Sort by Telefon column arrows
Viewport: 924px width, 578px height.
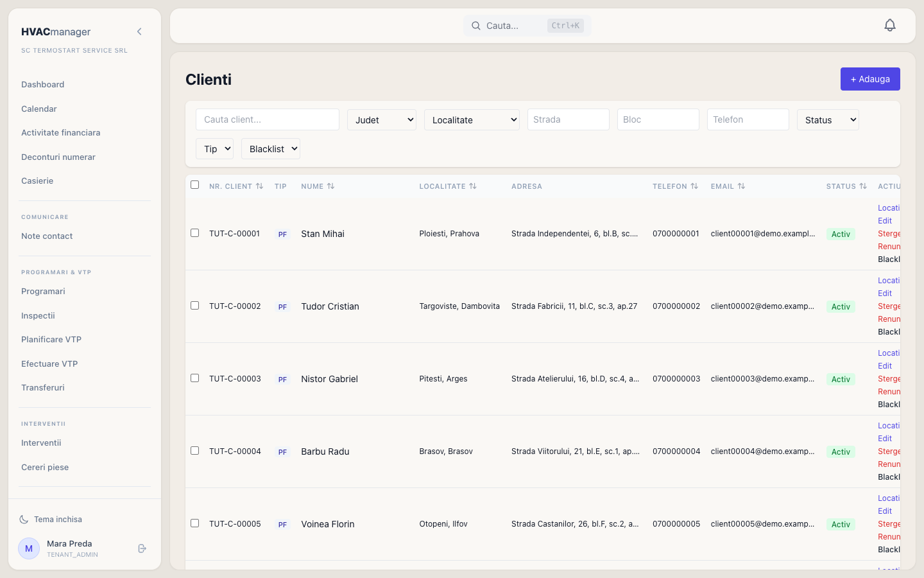coord(694,186)
